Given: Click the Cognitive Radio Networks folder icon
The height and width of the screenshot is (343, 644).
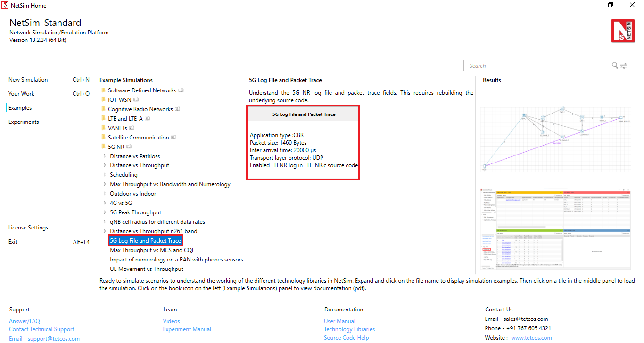Looking at the screenshot, I should pos(103,109).
